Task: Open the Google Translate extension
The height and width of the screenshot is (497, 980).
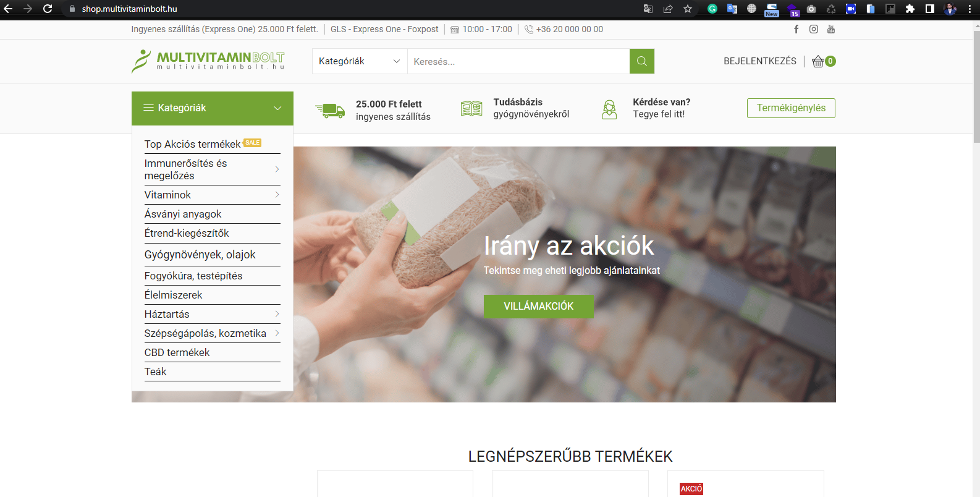Action: coord(732,9)
